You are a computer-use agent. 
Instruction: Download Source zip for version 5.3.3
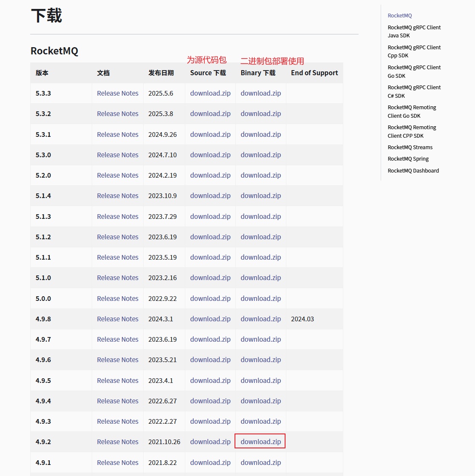[x=210, y=93]
